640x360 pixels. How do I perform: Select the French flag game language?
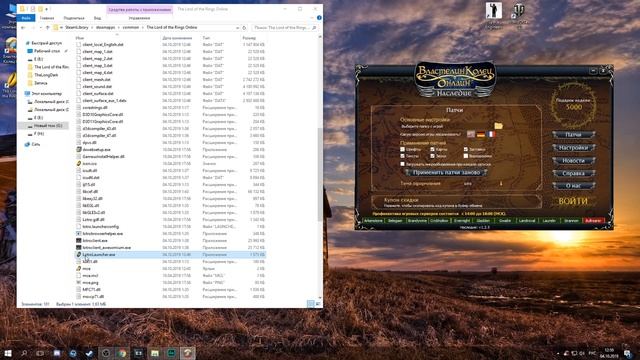491,134
